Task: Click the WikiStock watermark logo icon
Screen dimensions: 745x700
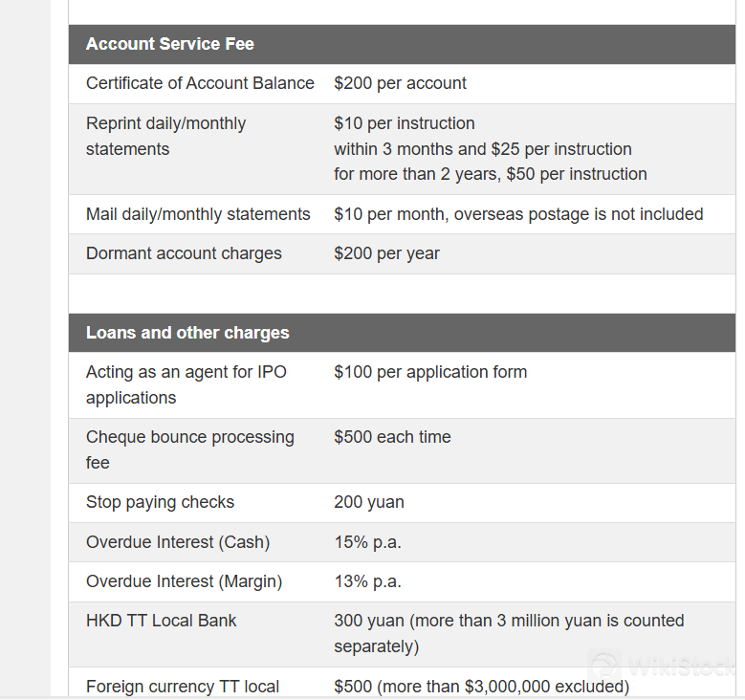Action: [x=605, y=667]
